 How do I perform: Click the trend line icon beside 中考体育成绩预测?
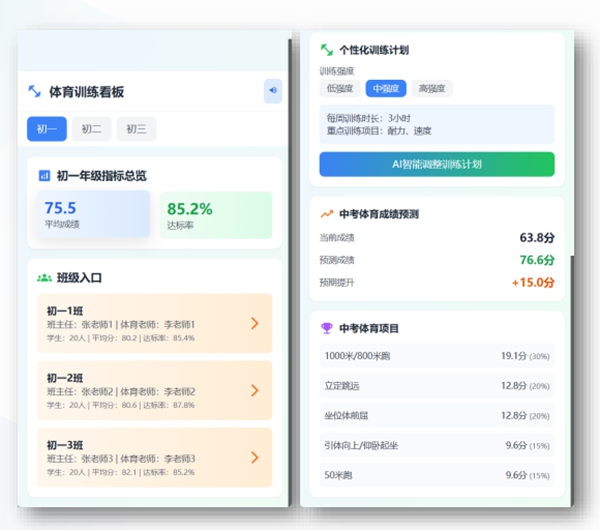point(326,213)
